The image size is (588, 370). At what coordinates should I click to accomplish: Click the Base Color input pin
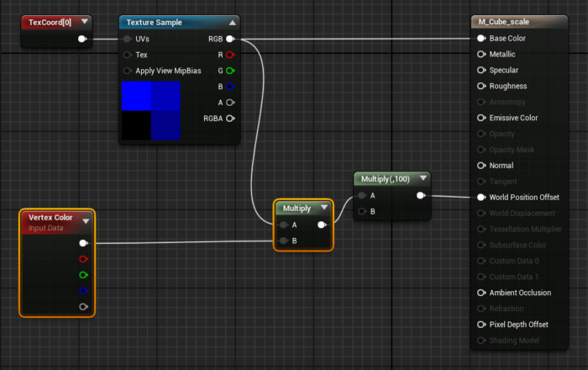coord(481,39)
